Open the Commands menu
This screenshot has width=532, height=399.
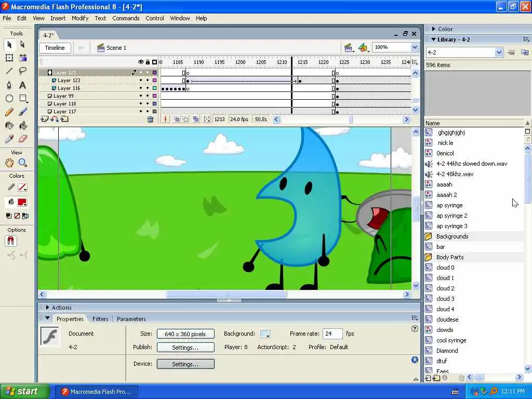(x=126, y=18)
